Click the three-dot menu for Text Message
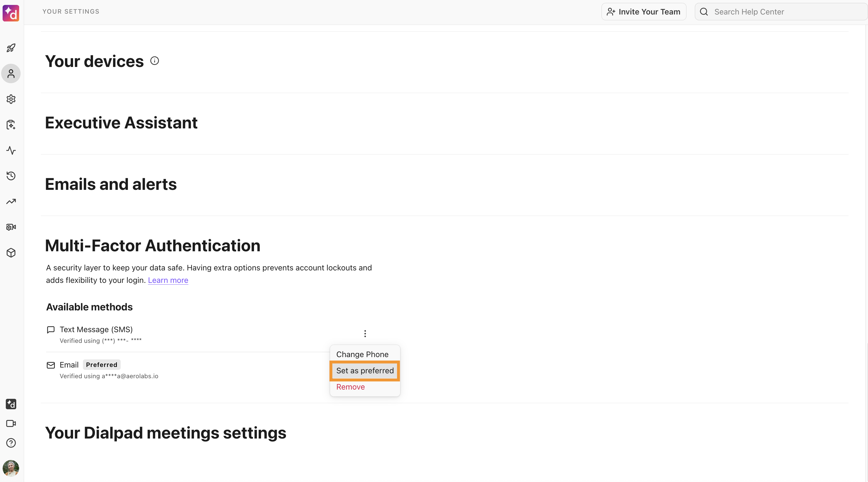Screen dimensions: 868x482 click(365, 334)
